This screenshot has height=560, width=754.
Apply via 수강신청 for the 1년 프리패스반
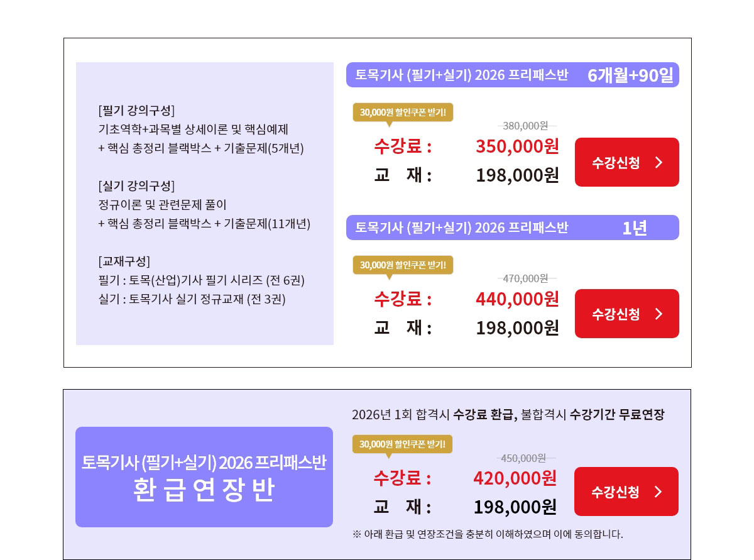click(626, 314)
